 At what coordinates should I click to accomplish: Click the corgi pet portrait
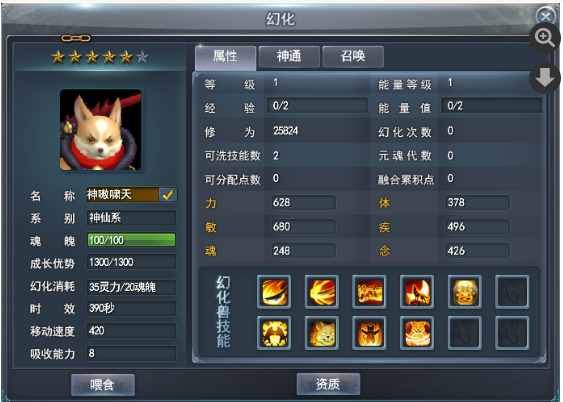pos(101,130)
